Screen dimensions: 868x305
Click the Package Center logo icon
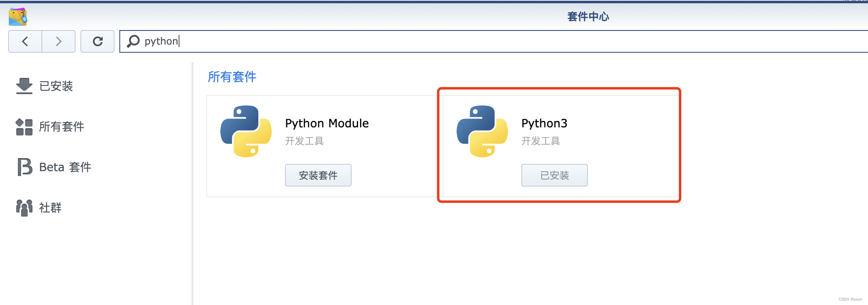pyautogui.click(x=18, y=16)
